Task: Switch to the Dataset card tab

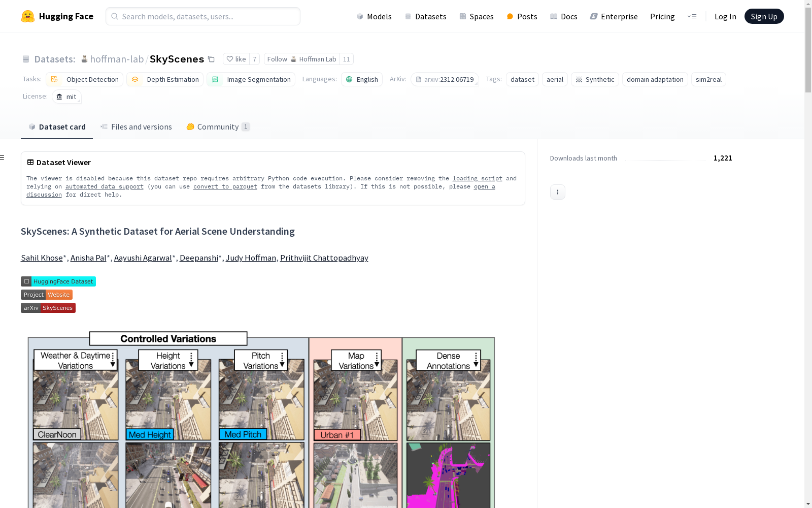Action: point(57,127)
